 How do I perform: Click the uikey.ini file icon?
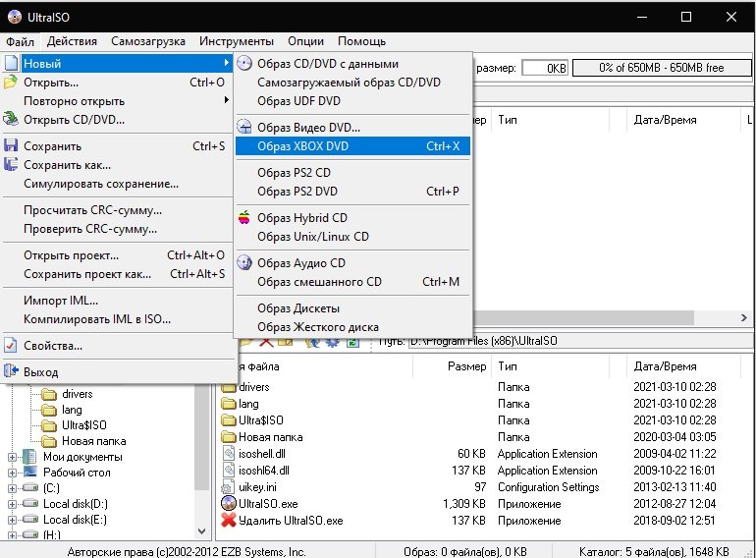(228, 487)
